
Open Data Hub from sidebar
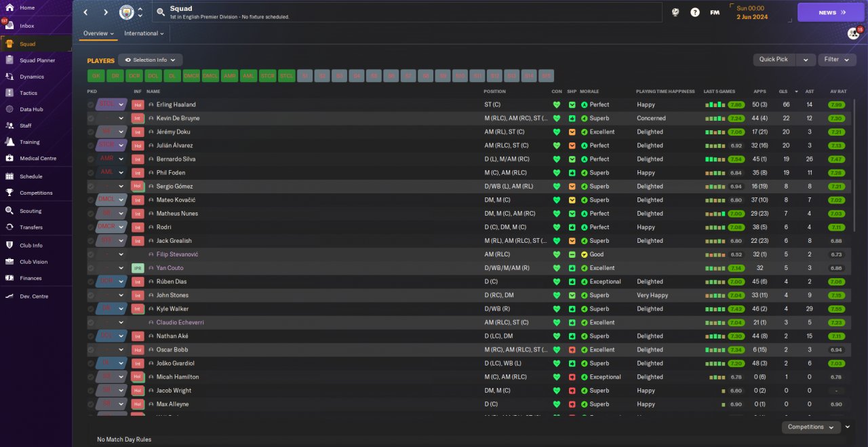pos(31,109)
